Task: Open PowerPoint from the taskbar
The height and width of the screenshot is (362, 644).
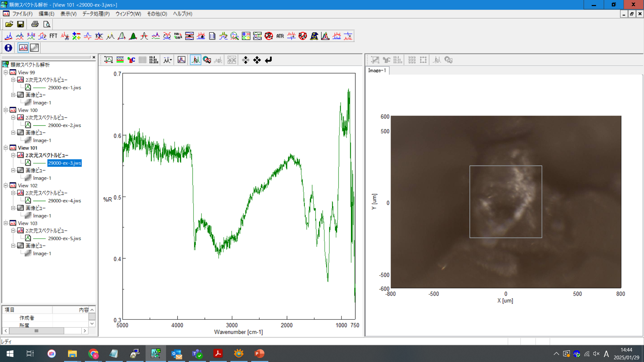Action: click(259, 354)
